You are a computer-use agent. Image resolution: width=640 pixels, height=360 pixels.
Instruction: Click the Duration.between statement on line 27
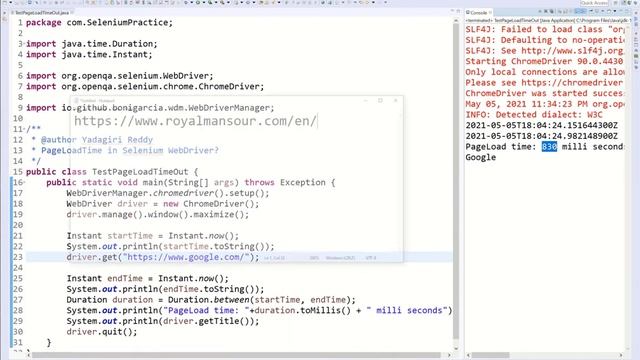click(211, 300)
